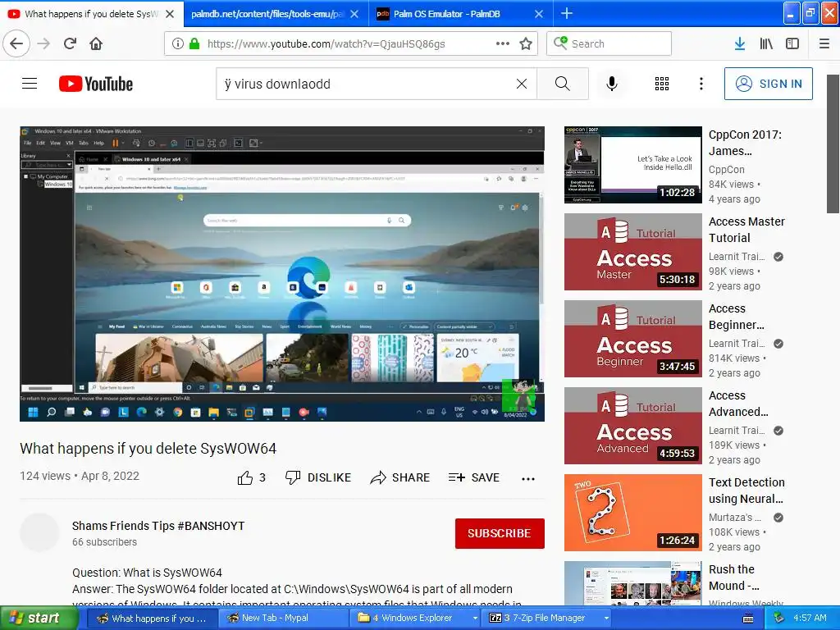Expand 7-Zip File Manager taskbar group arrow

click(606, 618)
